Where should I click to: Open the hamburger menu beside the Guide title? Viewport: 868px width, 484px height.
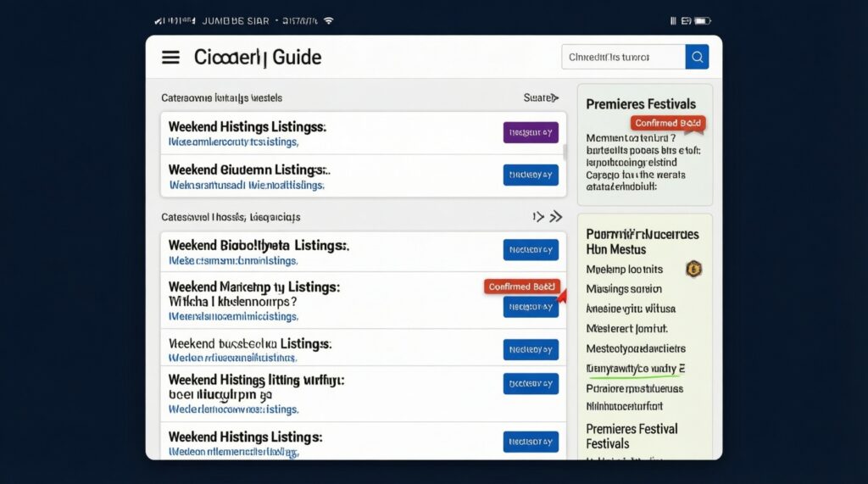pyautogui.click(x=170, y=57)
